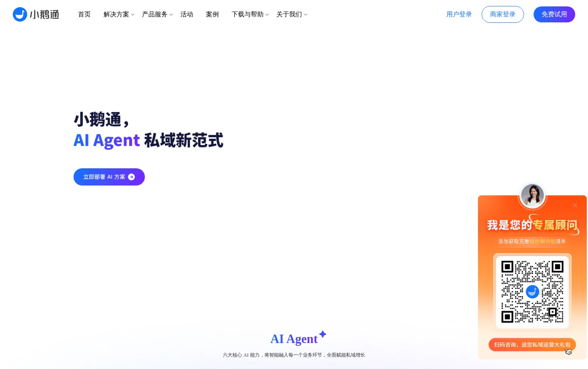The width and height of the screenshot is (588, 369).
Task: Click the blue logo icon inside QR code
Action: pyautogui.click(x=532, y=292)
